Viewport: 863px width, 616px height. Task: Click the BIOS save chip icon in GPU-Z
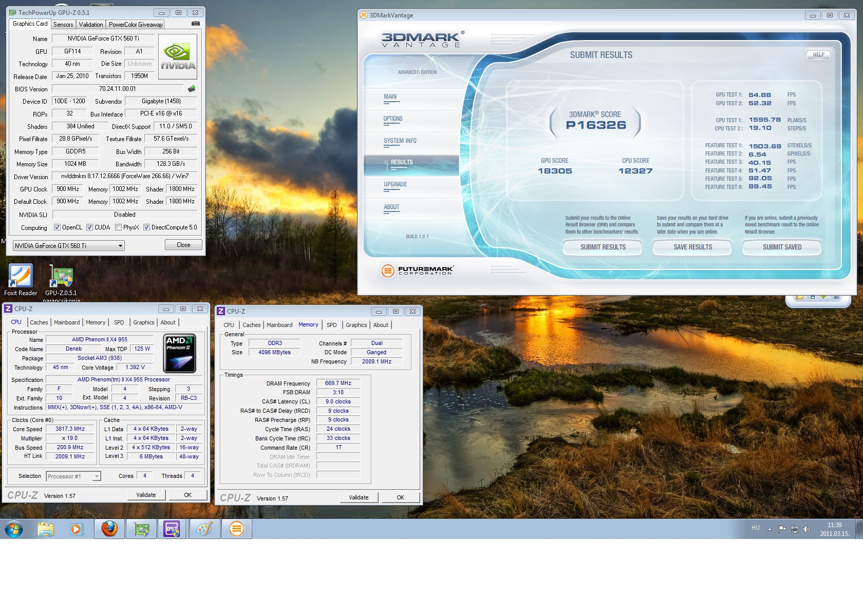[x=192, y=89]
